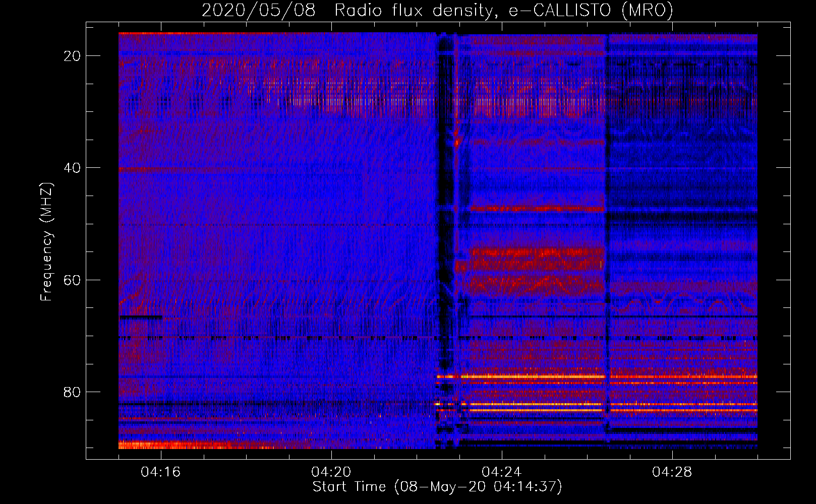Screen dimensions: 816x504
Task: Click the plot title '2020/05/08 Radio flux density, e-CALLISTO (MRO)'
Action: [437, 10]
